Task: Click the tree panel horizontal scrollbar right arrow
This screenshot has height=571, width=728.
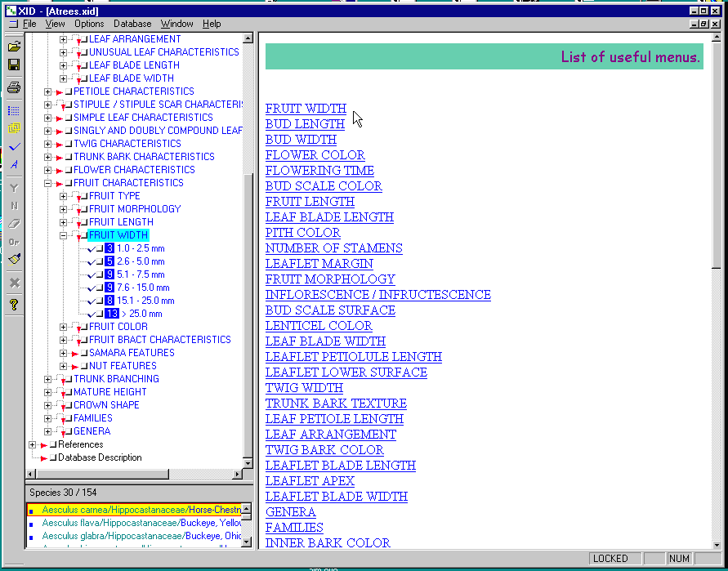Action: [x=238, y=474]
